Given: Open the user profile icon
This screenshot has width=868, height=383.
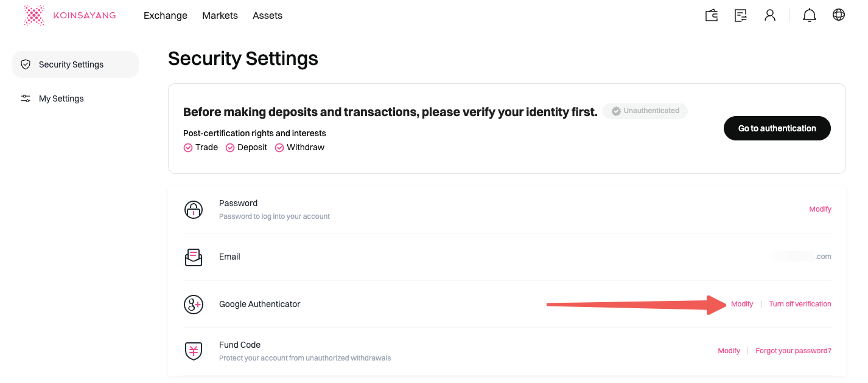Looking at the screenshot, I should point(770,15).
